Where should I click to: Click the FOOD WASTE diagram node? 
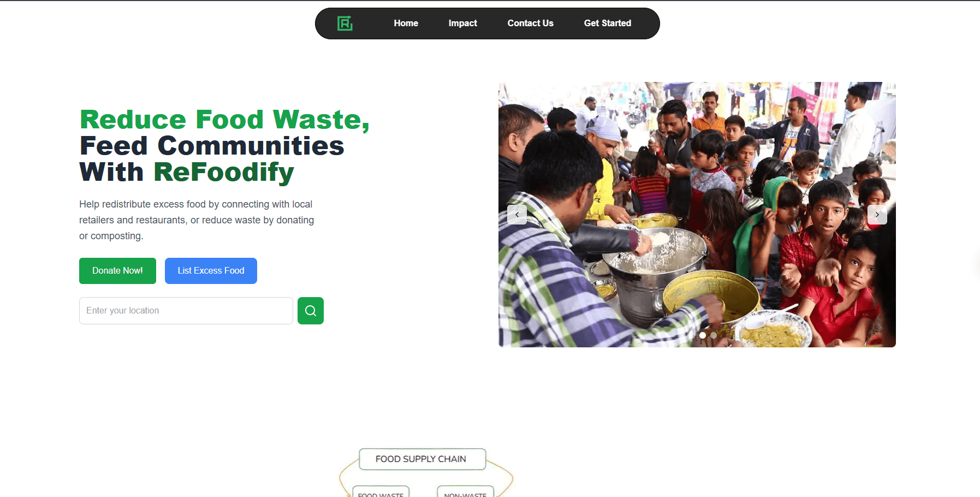click(x=381, y=492)
